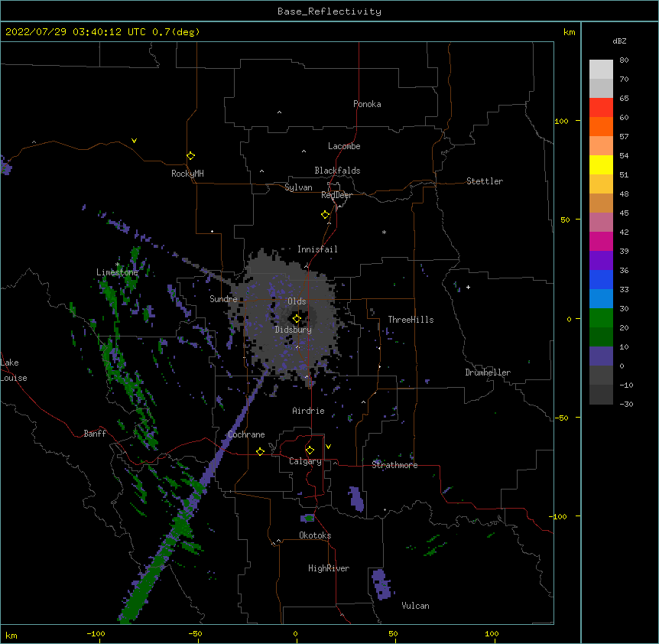Click the Banff town label

(x=95, y=434)
